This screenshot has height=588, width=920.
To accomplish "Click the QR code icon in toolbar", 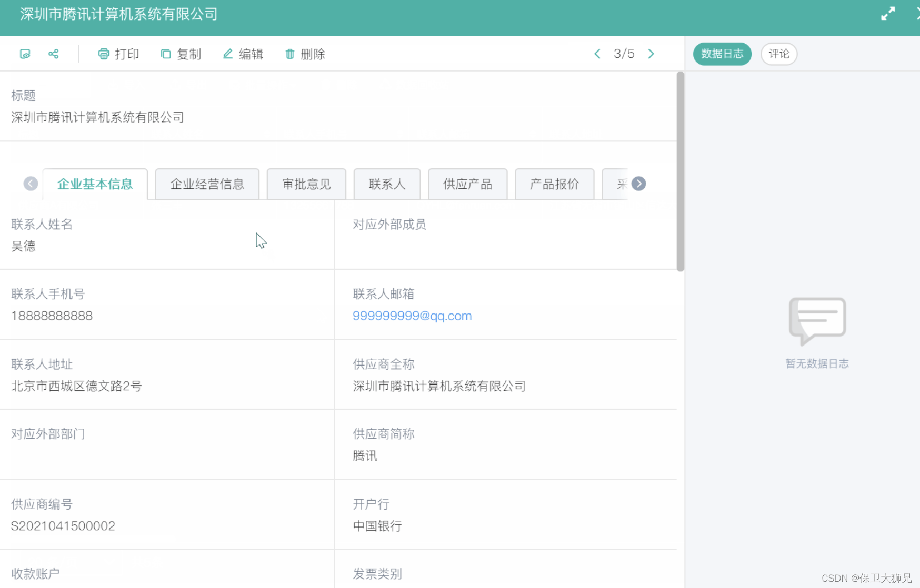I will point(25,54).
